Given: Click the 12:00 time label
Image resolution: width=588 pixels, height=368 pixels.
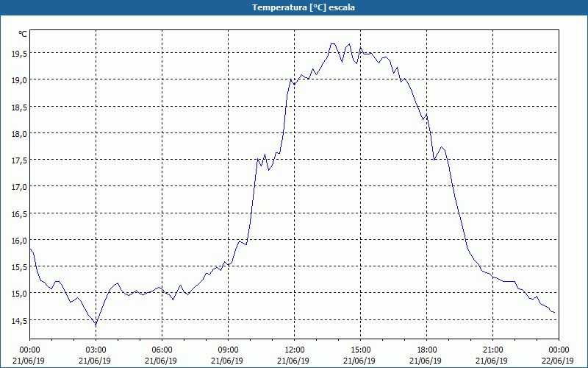Looking at the screenshot, I should (x=295, y=350).
